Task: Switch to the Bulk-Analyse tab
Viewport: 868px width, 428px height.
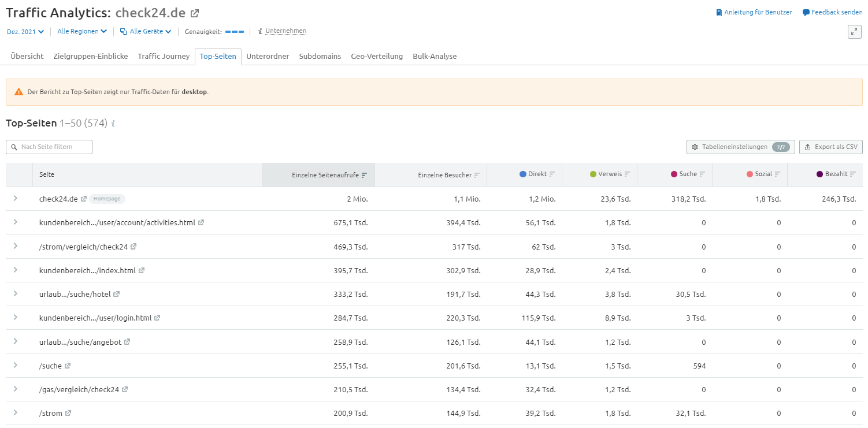Action: (x=435, y=57)
